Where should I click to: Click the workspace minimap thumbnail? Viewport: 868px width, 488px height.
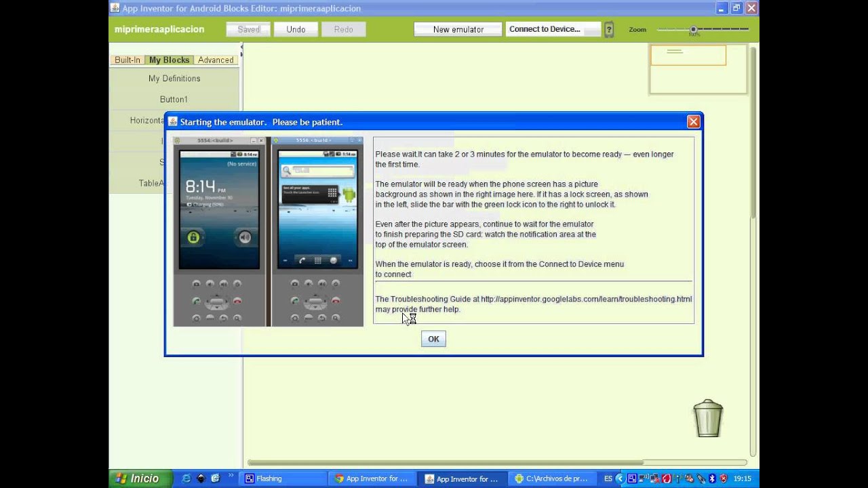698,68
